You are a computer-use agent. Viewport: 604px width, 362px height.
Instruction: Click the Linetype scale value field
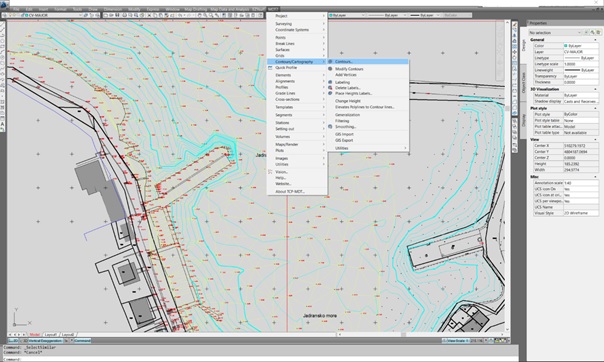pos(581,64)
